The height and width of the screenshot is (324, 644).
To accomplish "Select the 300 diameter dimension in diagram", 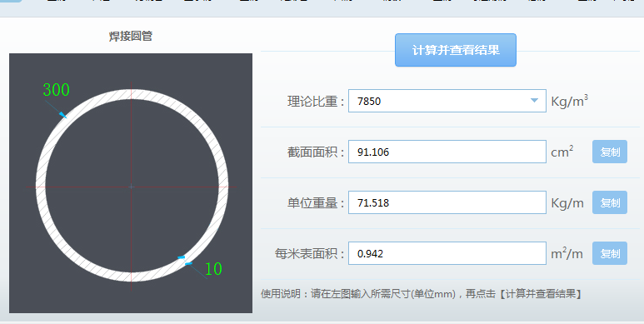I will 57,89.
